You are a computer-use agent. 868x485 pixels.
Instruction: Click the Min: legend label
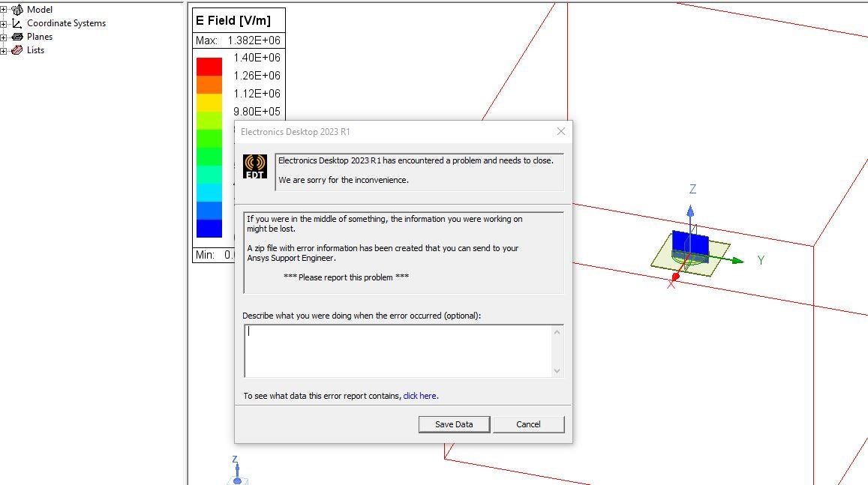[x=205, y=255]
